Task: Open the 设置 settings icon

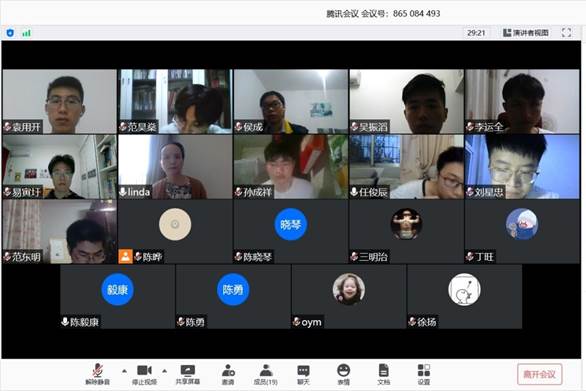Action: (x=424, y=374)
